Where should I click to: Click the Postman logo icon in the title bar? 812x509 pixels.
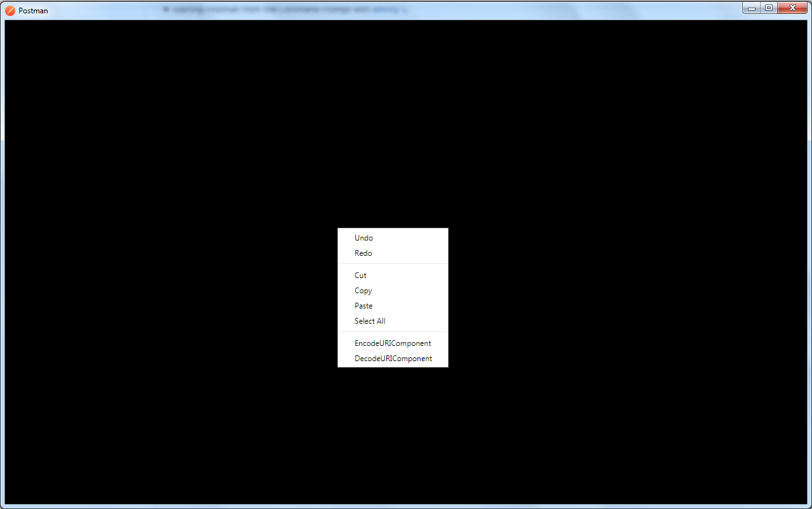click(9, 10)
